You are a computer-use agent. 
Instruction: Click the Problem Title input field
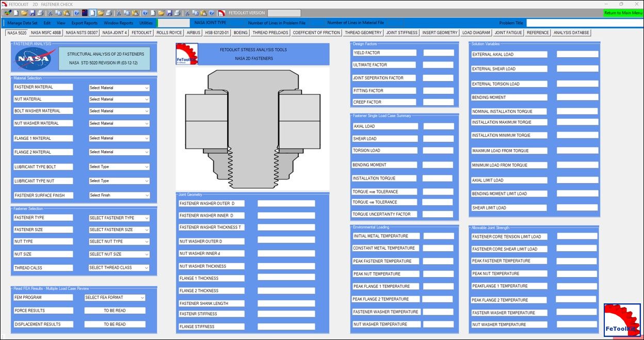click(x=584, y=23)
